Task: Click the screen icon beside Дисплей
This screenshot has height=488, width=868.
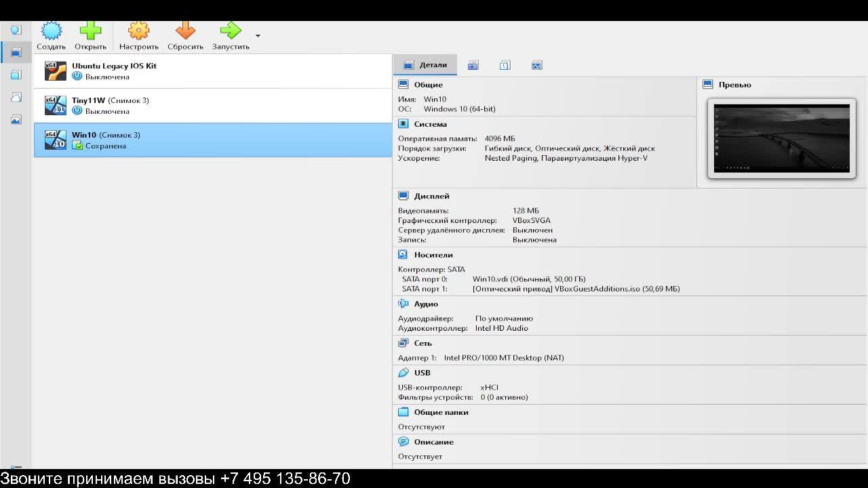Action: tap(403, 196)
